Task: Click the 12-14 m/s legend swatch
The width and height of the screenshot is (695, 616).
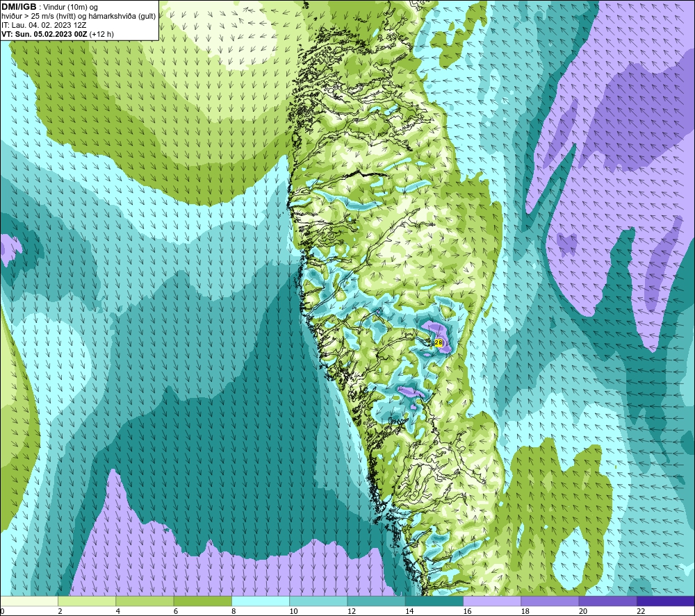Action: (x=376, y=601)
